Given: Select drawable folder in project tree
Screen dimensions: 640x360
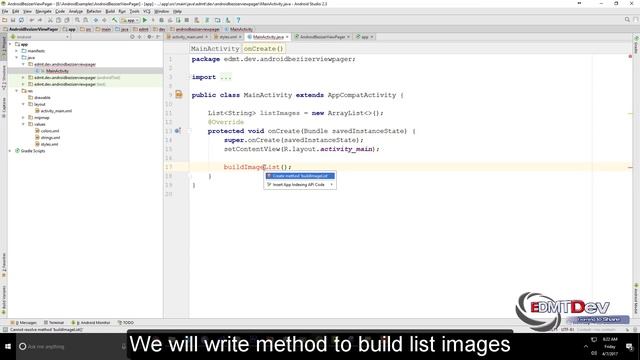Looking at the screenshot, I should pos(42,98).
